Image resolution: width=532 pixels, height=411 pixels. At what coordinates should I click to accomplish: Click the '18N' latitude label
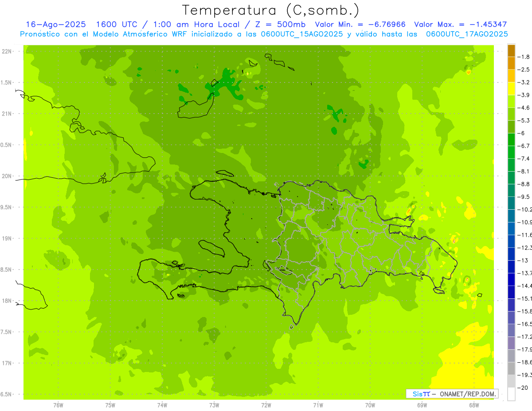point(7,301)
